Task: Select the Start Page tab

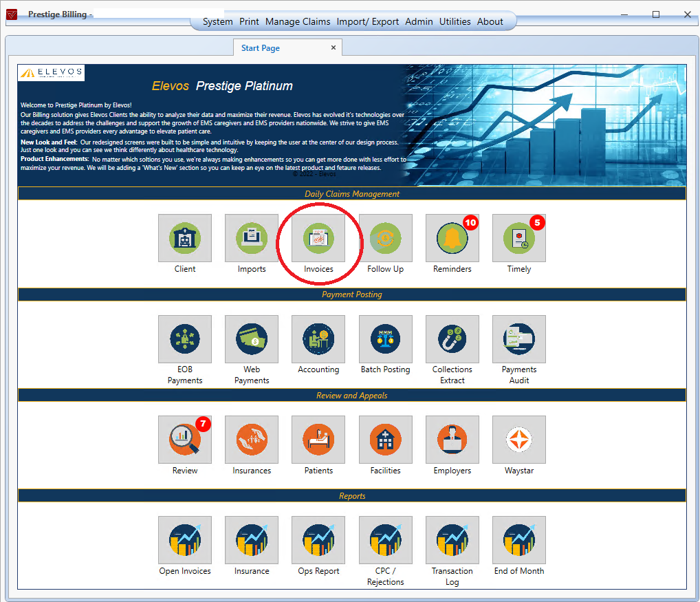Action: click(261, 48)
